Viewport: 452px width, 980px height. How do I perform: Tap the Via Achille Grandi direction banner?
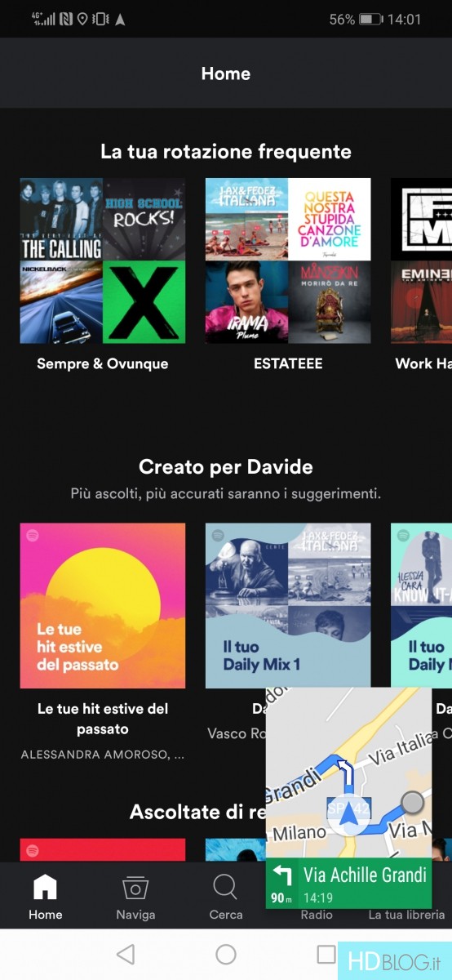coord(348,884)
